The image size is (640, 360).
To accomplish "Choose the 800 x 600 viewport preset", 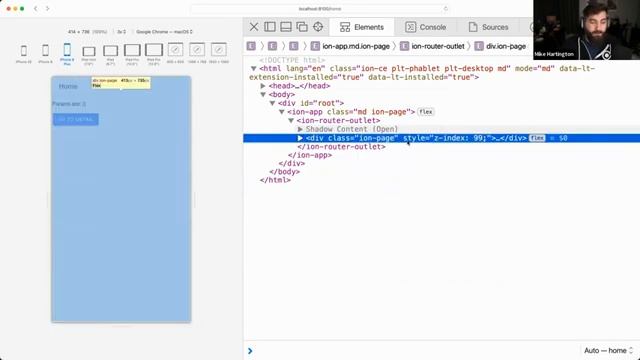I will (x=176, y=53).
